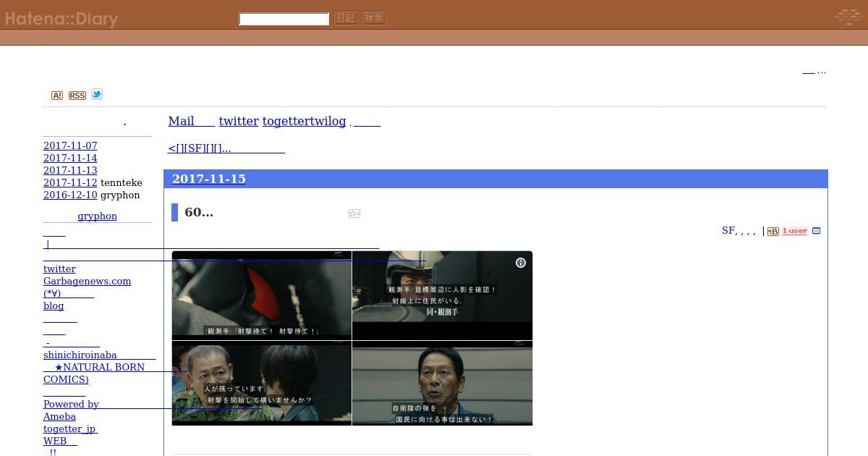Open the SF category tag link
This screenshot has width=868, height=456.
[728, 231]
